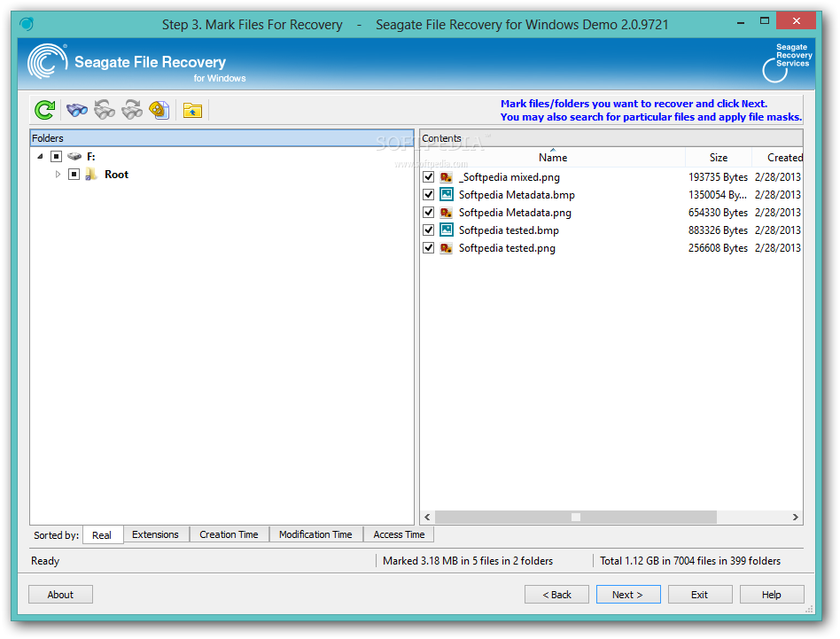840x639 pixels.
Task: Click the Seagate Recovery Services logo
Action: tap(788, 63)
